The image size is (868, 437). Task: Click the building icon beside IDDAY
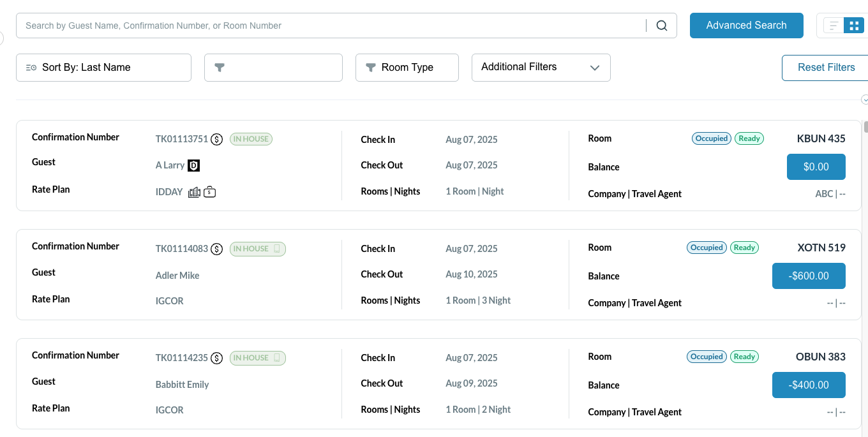click(x=195, y=192)
